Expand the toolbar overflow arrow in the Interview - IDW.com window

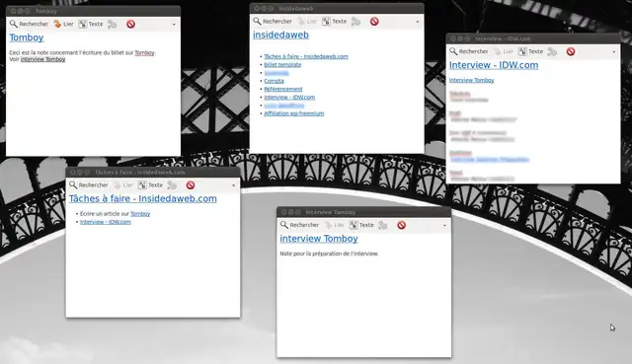click(614, 52)
